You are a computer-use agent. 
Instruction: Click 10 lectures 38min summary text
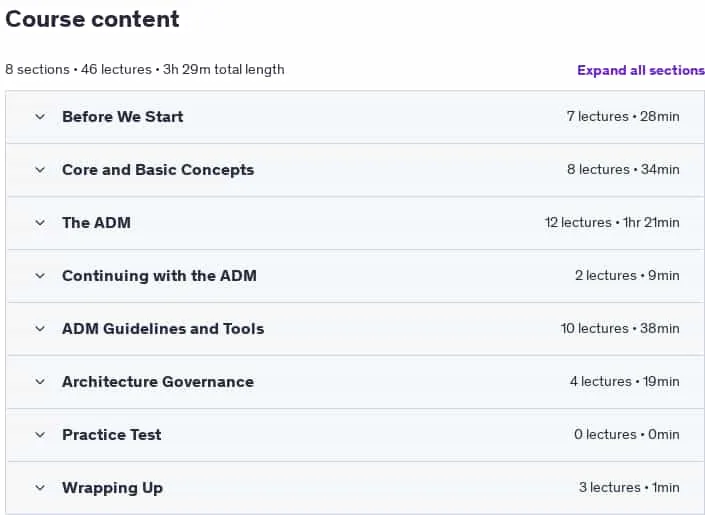click(x=620, y=328)
